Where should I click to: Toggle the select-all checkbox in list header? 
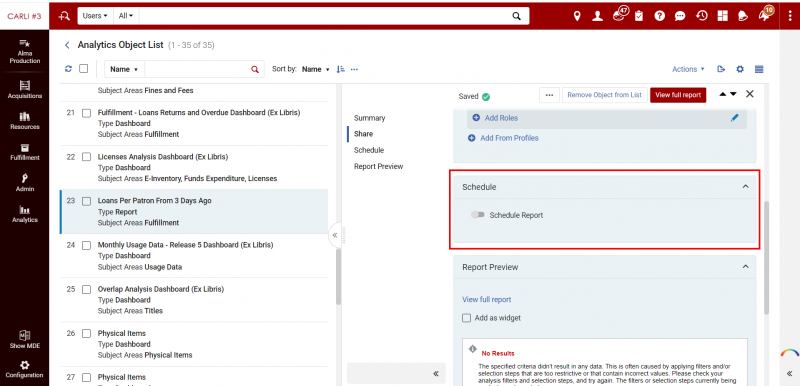click(x=84, y=68)
